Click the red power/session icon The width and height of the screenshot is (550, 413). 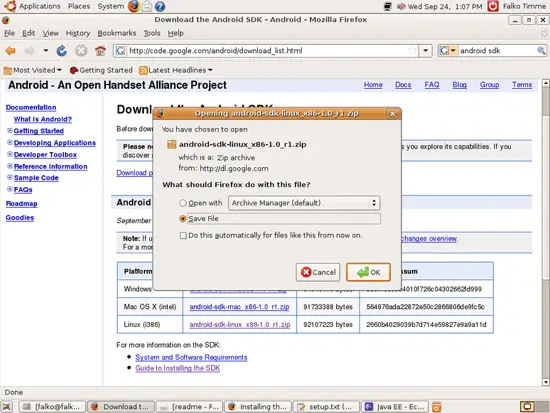(x=493, y=6)
